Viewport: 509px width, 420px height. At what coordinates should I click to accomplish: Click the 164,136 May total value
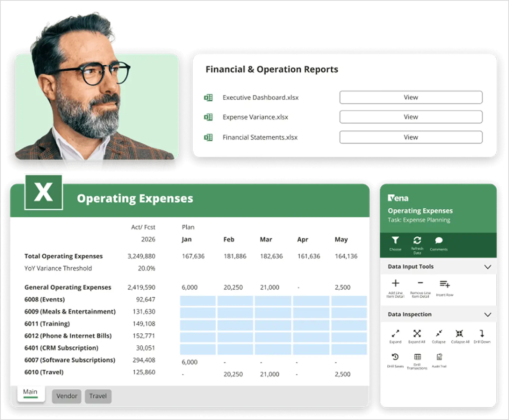point(346,256)
